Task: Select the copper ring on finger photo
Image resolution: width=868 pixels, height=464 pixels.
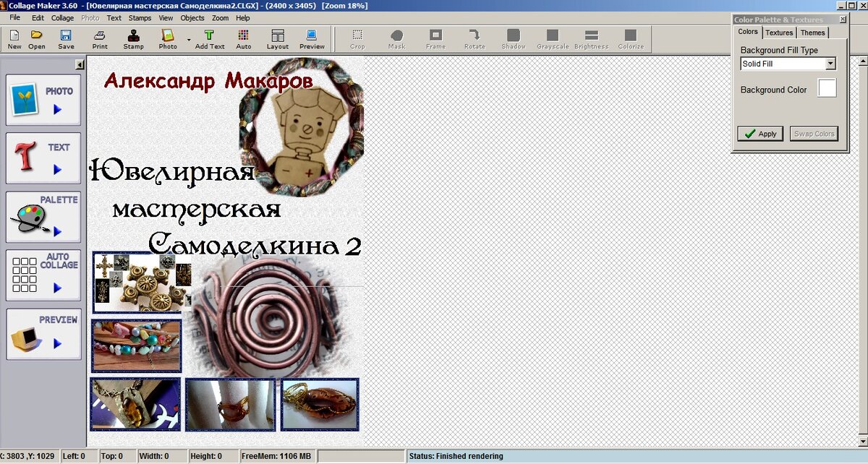Action: click(231, 404)
